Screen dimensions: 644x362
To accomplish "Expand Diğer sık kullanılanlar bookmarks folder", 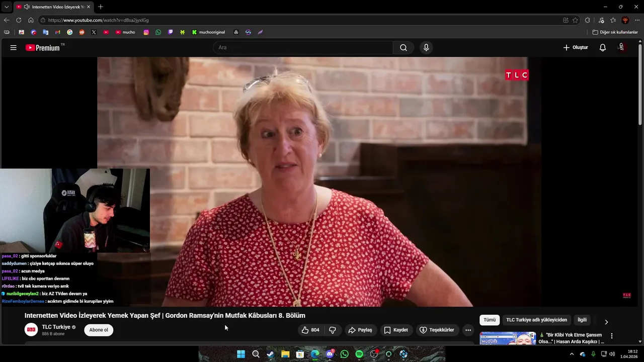I will 615,32.
